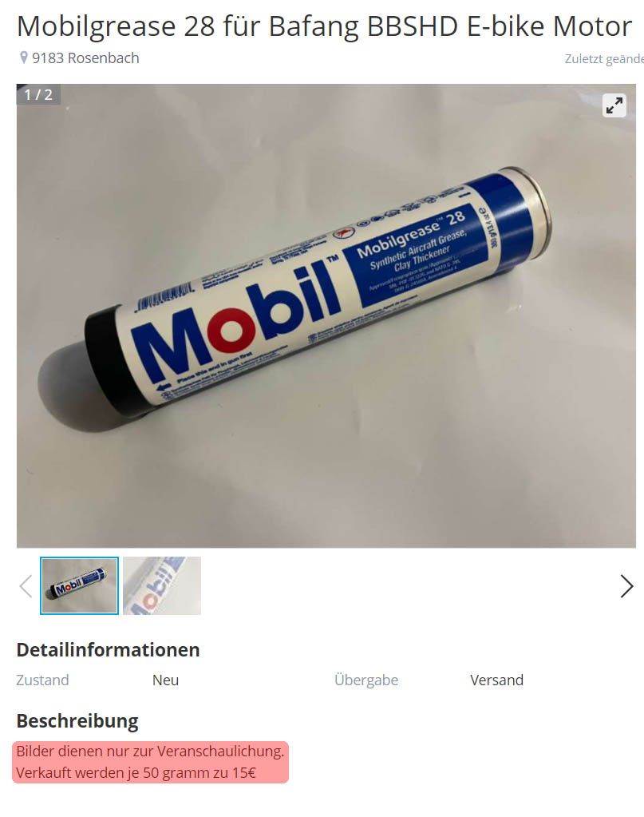The width and height of the screenshot is (644, 817).
Task: Select the first Mobil tube thumbnail
Action: [79, 585]
